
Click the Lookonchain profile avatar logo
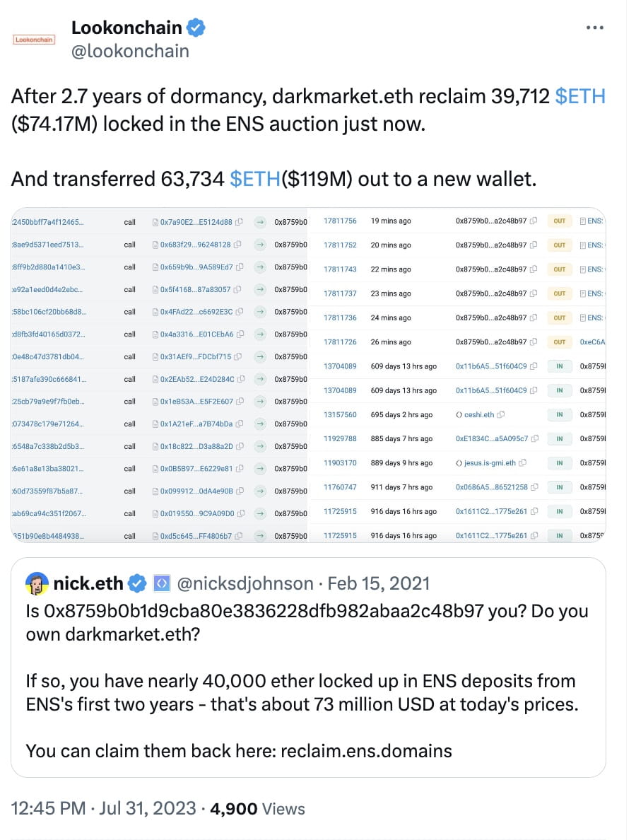pos(34,40)
